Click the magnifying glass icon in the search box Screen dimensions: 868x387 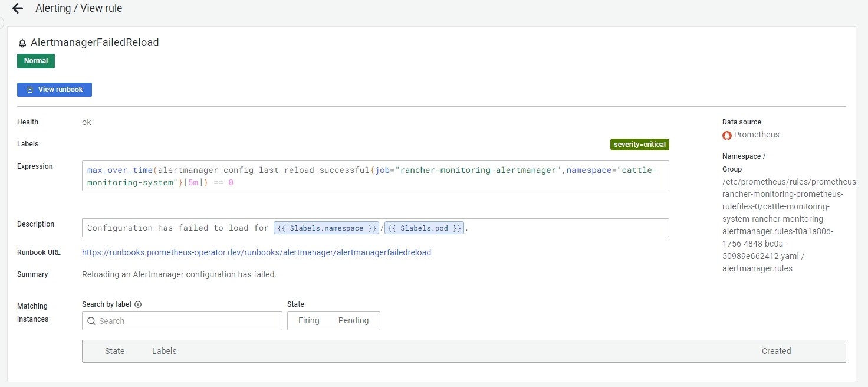(x=91, y=321)
